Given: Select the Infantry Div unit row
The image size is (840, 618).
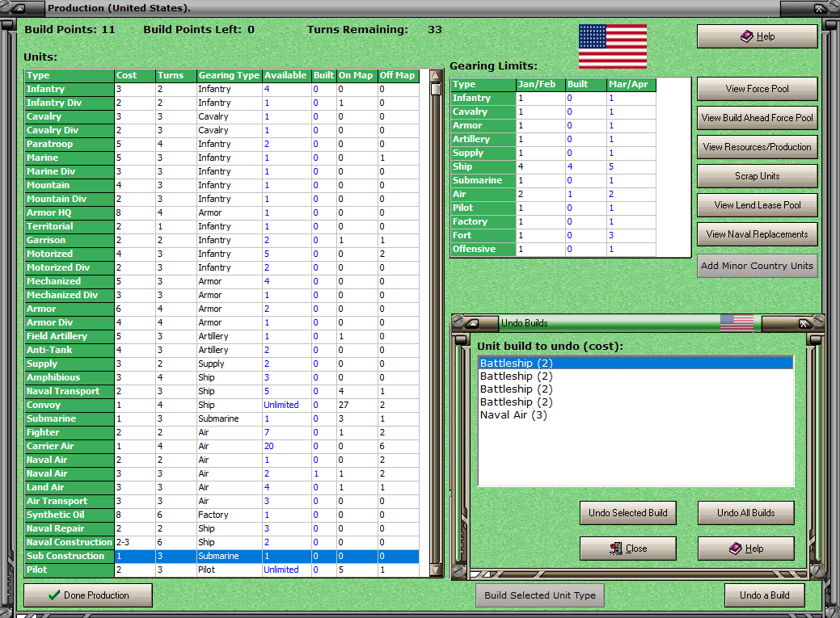Looking at the screenshot, I should point(222,103).
